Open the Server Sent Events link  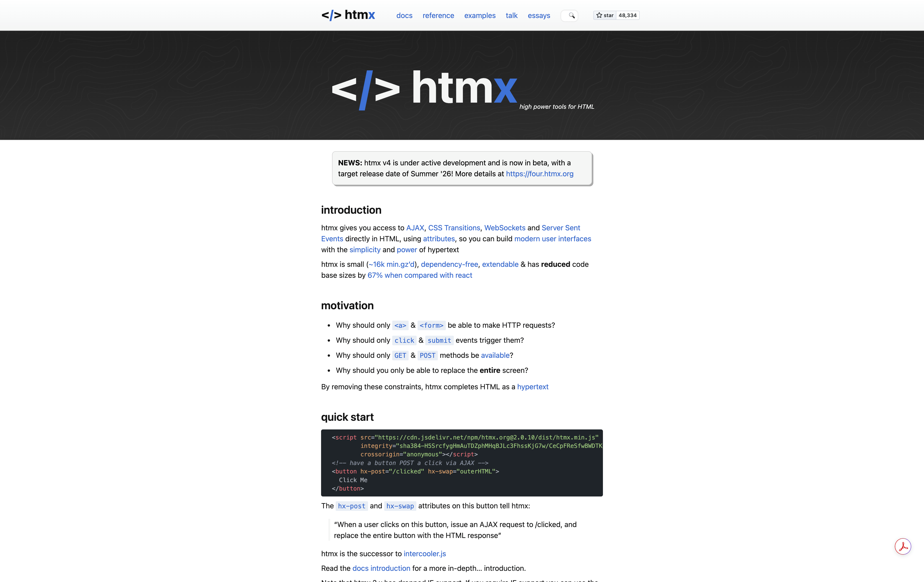coord(561,228)
